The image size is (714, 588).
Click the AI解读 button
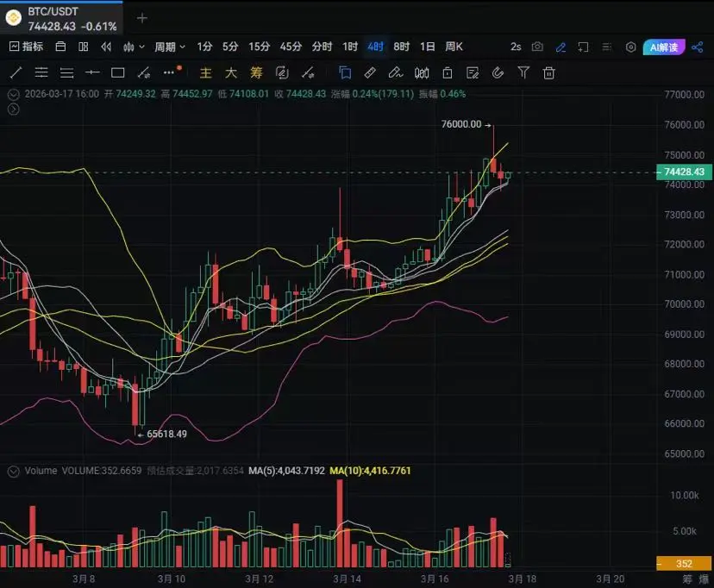[664, 47]
